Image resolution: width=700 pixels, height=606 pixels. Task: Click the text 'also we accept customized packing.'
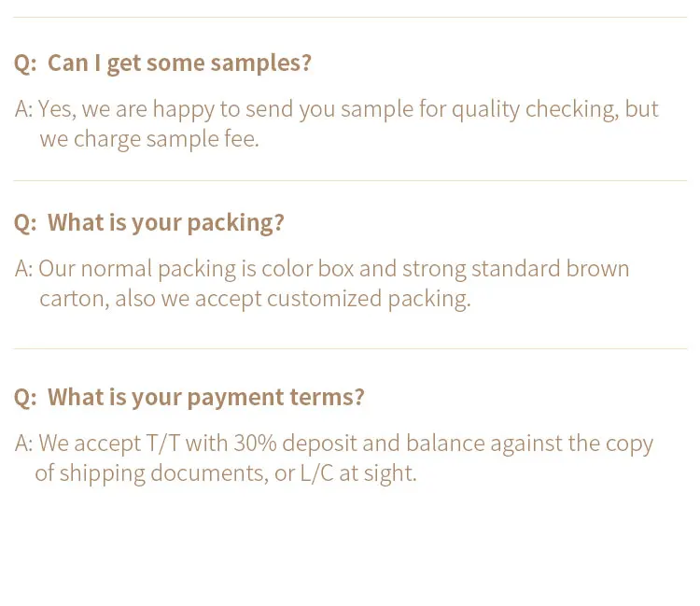[x=293, y=299]
